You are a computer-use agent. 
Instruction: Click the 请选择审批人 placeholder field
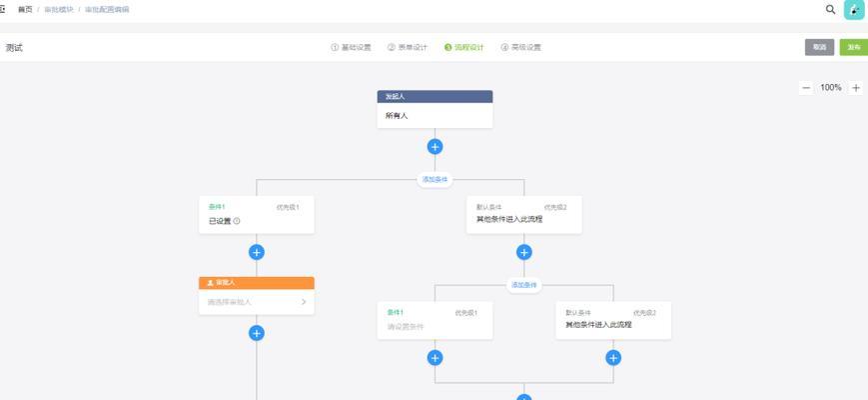tap(257, 302)
